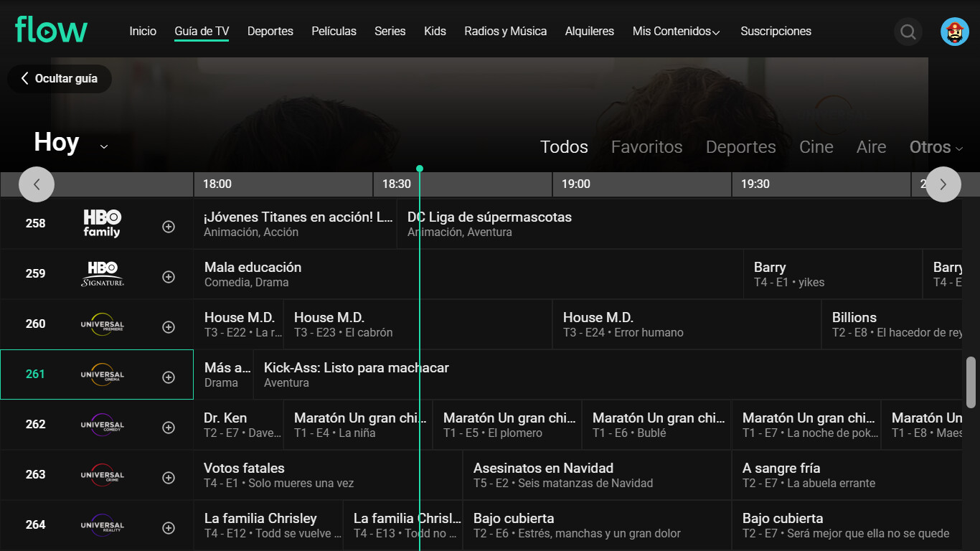Open the search magnifier icon

[908, 32]
